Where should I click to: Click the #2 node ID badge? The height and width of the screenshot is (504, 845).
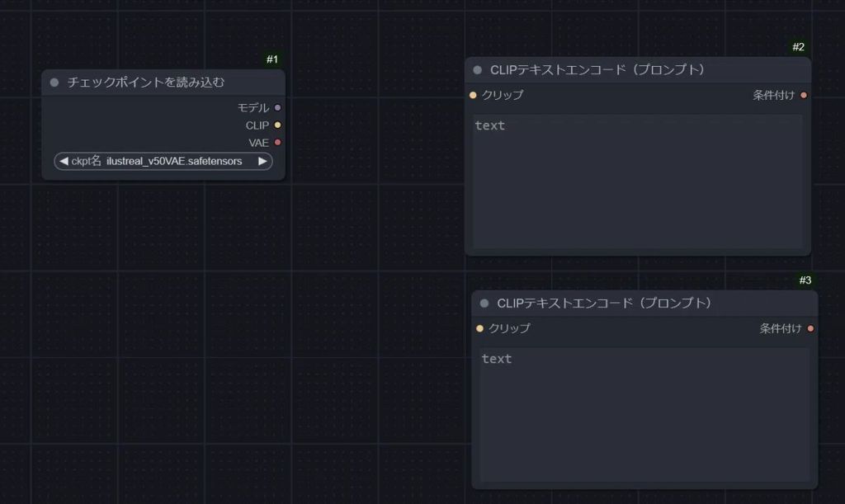click(x=798, y=47)
